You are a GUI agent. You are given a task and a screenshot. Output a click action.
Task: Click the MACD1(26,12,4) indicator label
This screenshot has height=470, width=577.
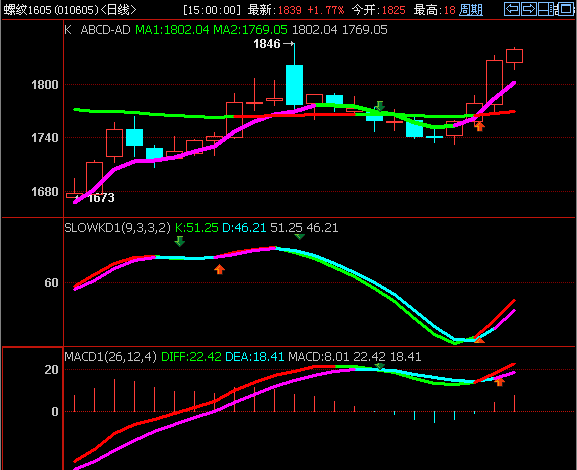[x=111, y=357]
